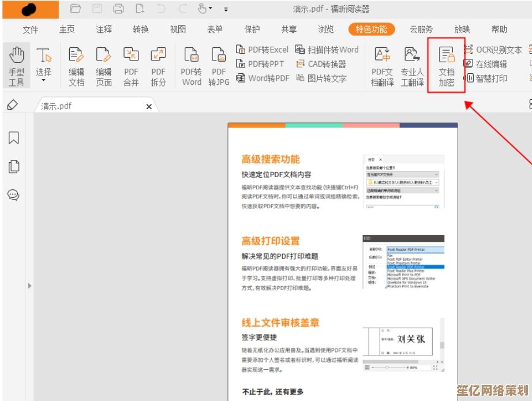Click PDF转Excel button
The image size is (532, 401).
(262, 50)
